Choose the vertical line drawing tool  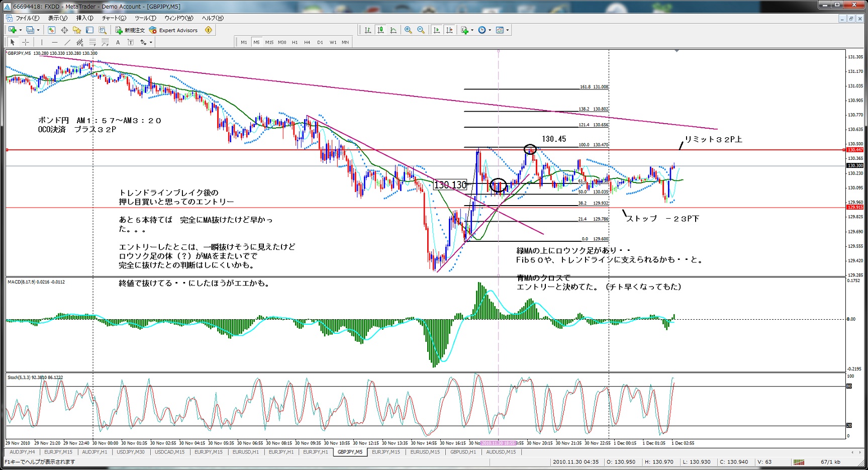42,42
